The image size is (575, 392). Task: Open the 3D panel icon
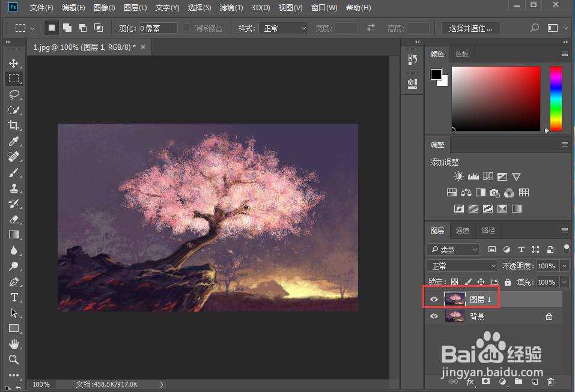coord(413,84)
